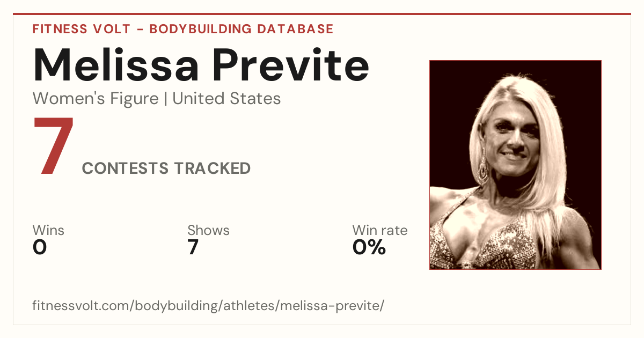Image resolution: width=644 pixels, height=338 pixels.
Task: Click the FITNESS VOLT brand text
Action: pyautogui.click(x=80, y=29)
